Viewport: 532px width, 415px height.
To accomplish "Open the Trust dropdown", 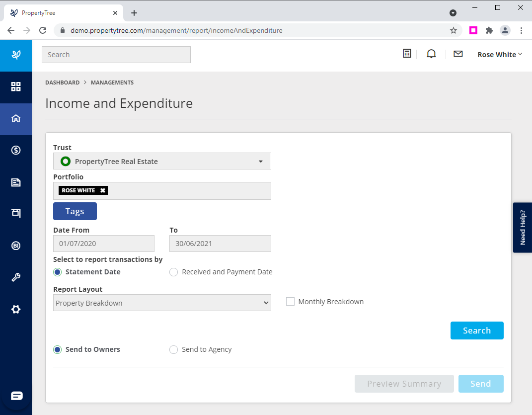I will click(162, 162).
